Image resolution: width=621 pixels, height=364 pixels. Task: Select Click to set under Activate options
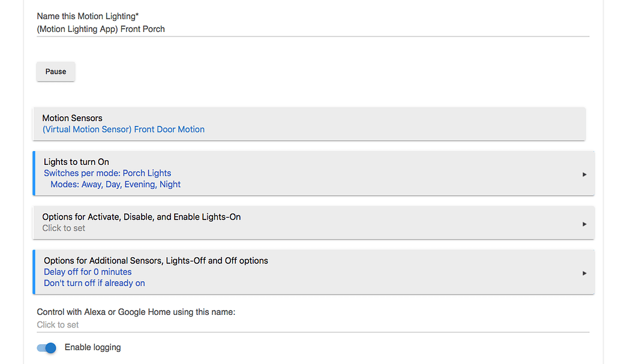click(64, 228)
